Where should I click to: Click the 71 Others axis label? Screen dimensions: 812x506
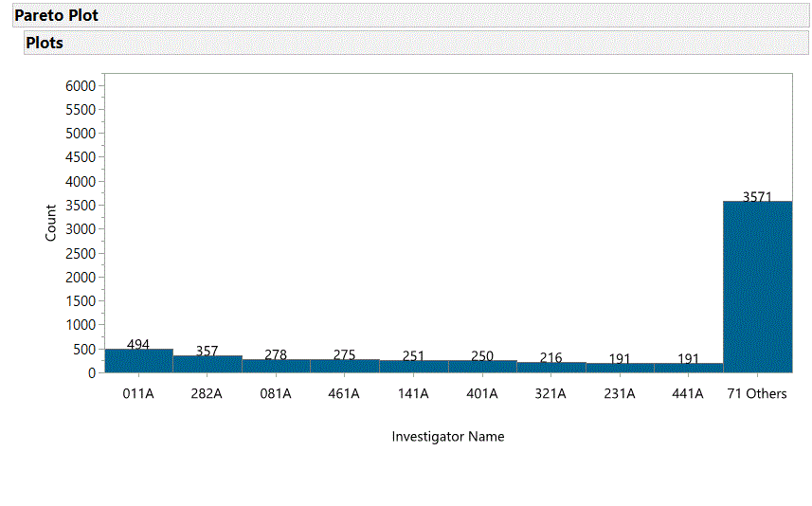pyautogui.click(x=757, y=393)
